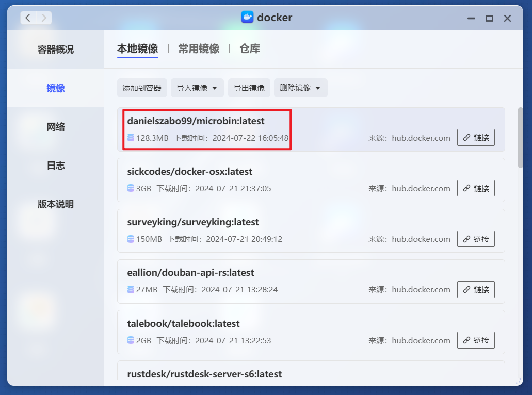Click 链接 for eallion/douban-api-rs
This screenshot has height=395, width=532.
pyautogui.click(x=476, y=290)
